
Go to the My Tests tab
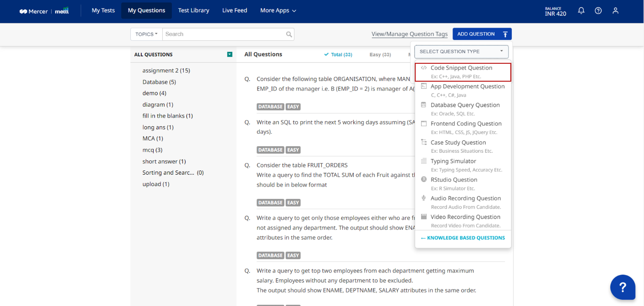pos(103,11)
